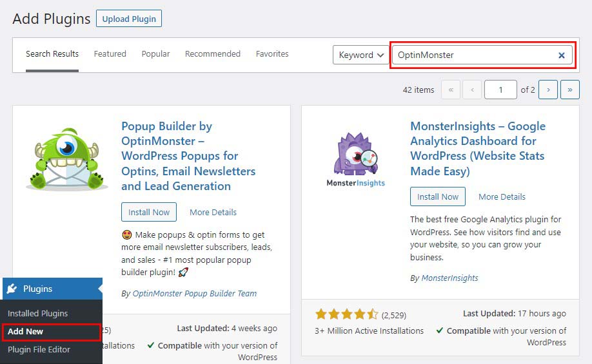The width and height of the screenshot is (592, 364).
Task: Open the Recommended plugins tab
Action: click(213, 54)
